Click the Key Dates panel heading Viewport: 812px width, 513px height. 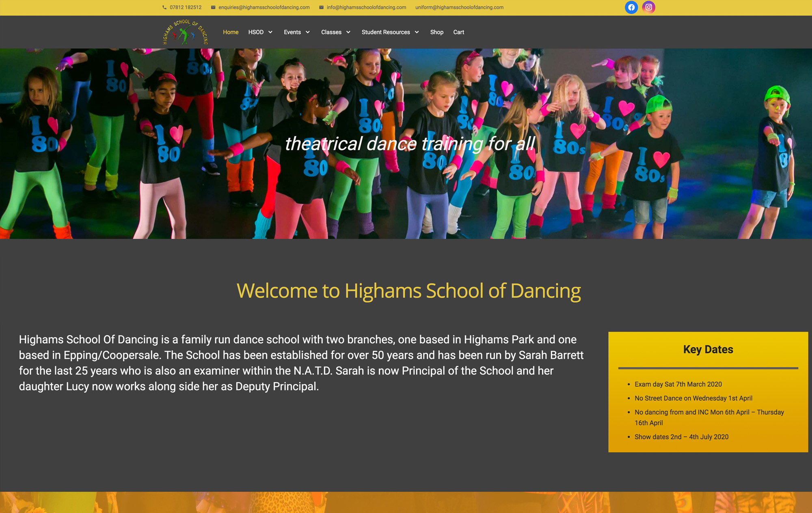(x=708, y=349)
